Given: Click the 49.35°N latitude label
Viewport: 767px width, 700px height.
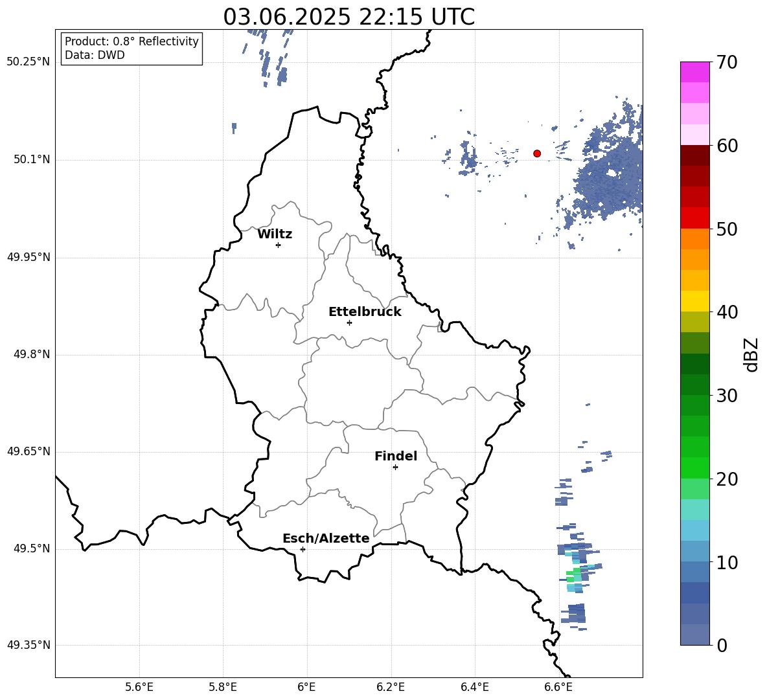Looking at the screenshot, I should (x=29, y=645).
